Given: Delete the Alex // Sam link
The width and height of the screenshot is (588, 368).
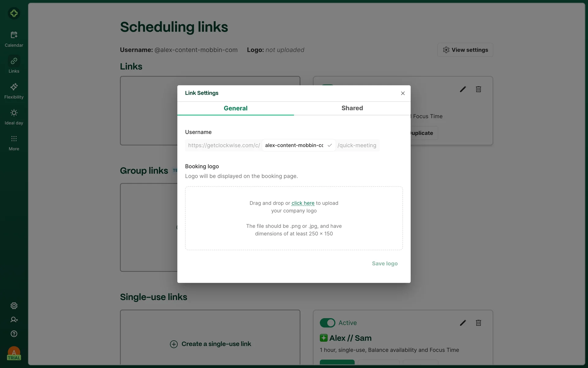Looking at the screenshot, I should click(x=478, y=323).
